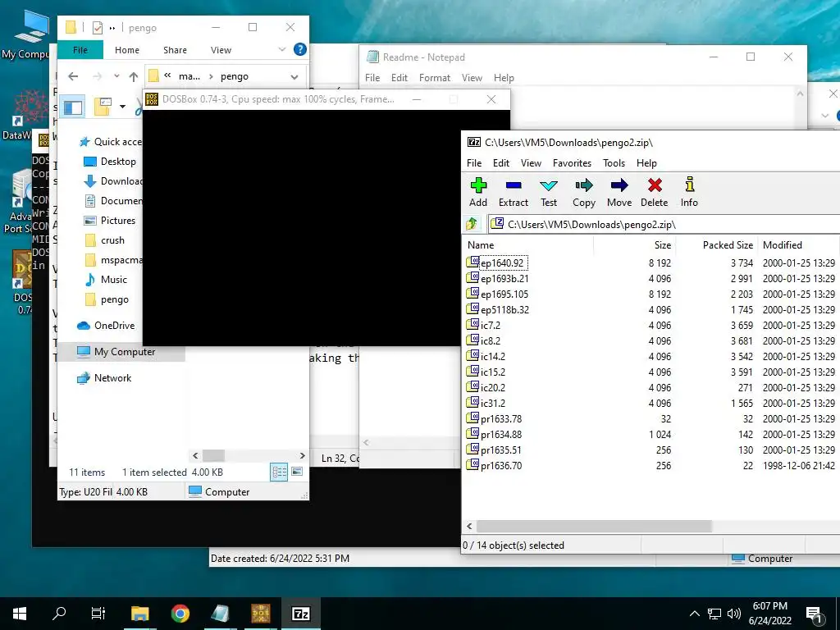Open Explorer help question mark icon
Screen dimensions: 840x630
(300, 49)
